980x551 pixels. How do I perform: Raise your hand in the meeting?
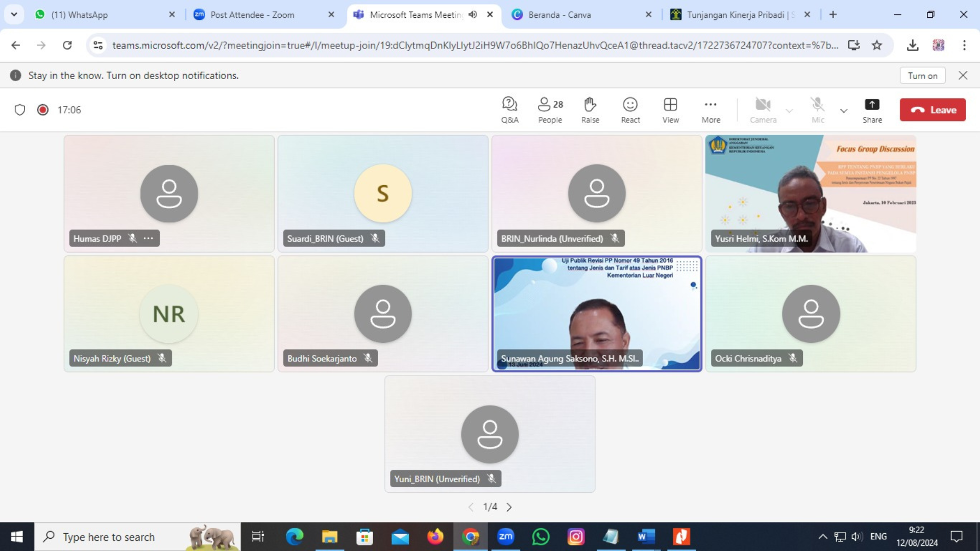[590, 110]
